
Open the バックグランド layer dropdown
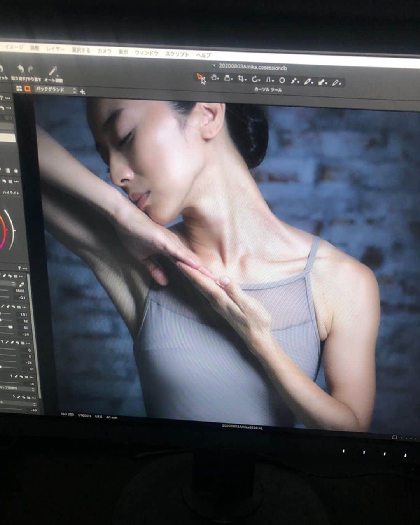[x=56, y=90]
